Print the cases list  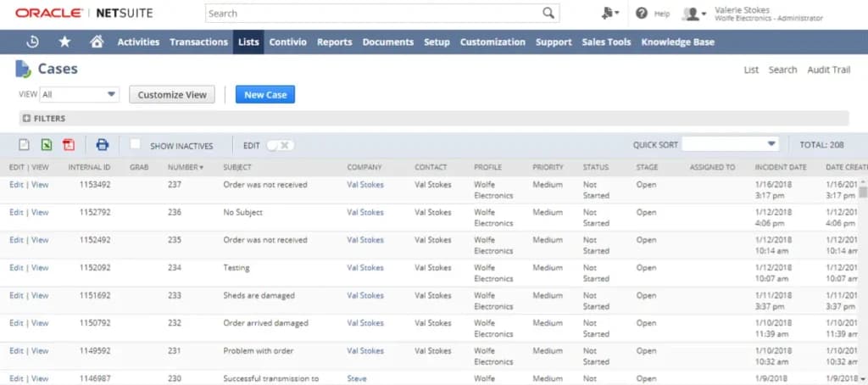[103, 144]
